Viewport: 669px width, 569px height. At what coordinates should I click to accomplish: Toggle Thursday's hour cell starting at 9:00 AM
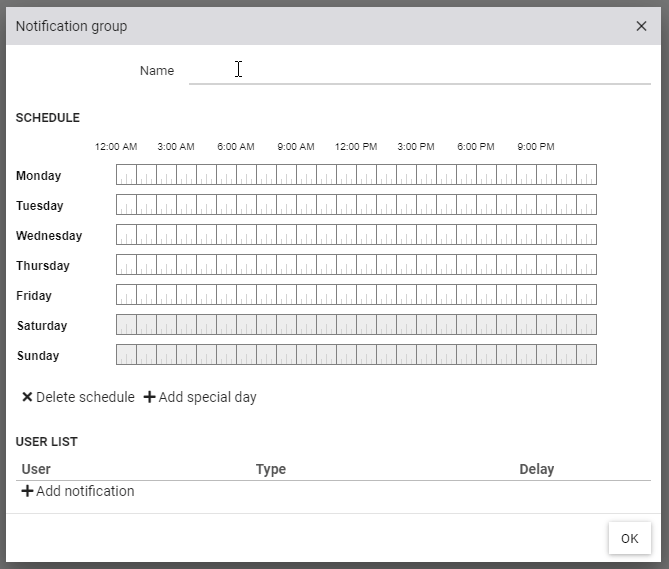pos(306,264)
